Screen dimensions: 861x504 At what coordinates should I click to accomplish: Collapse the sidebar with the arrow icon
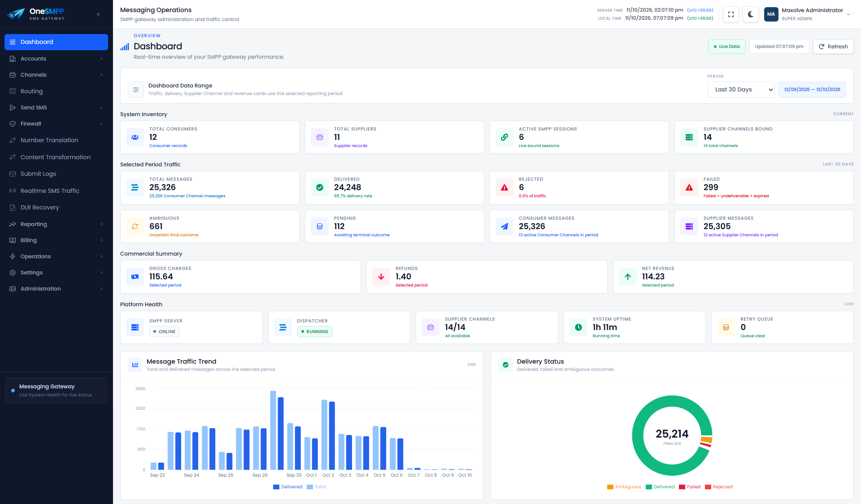click(98, 14)
